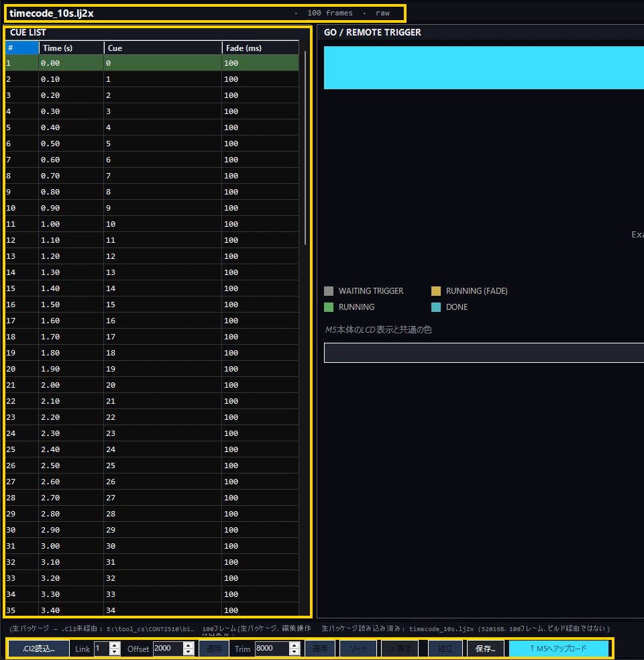Select the Time cell reading 3.00
The image size is (644, 660).
tap(71, 546)
